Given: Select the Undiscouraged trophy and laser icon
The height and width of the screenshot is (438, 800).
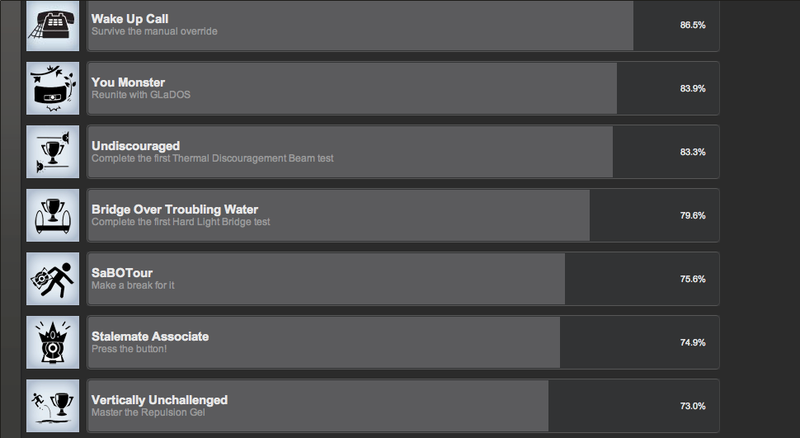Looking at the screenshot, I should pyautogui.click(x=53, y=152).
